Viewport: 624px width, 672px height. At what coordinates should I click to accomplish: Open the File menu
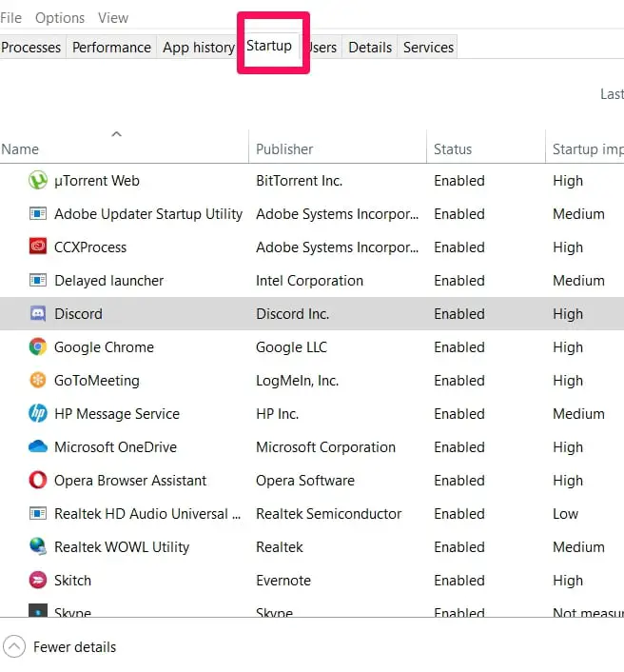click(10, 18)
